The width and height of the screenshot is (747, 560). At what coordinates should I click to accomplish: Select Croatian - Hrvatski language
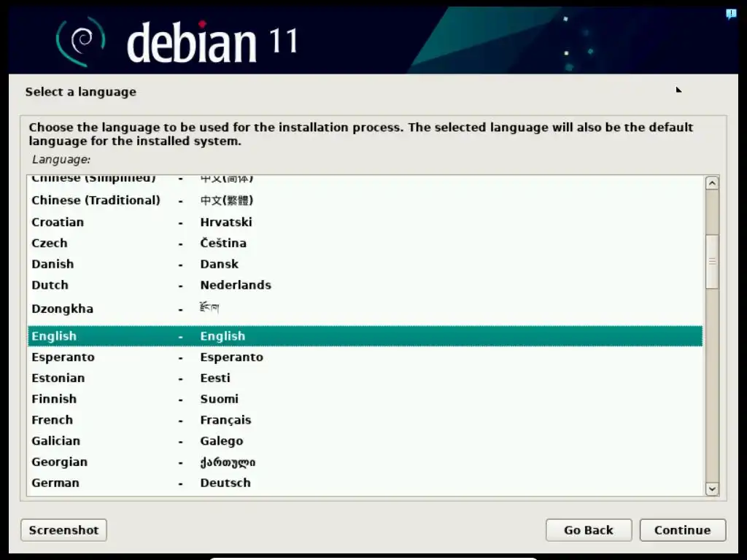coord(365,222)
